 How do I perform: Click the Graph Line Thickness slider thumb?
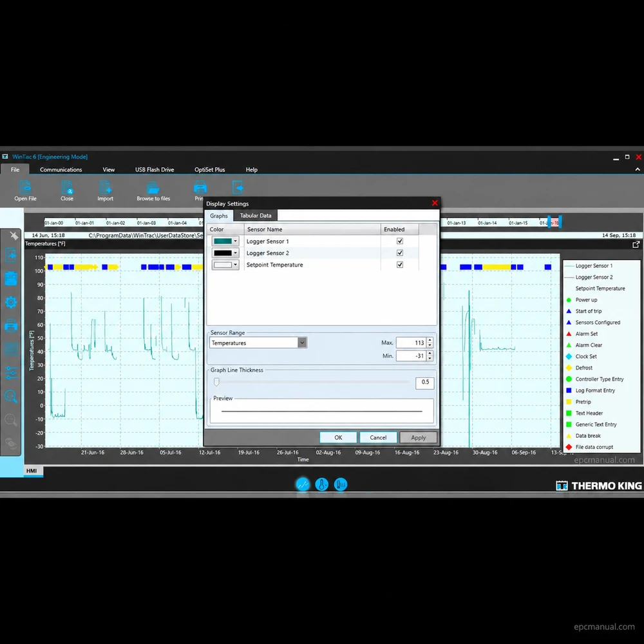click(x=216, y=382)
